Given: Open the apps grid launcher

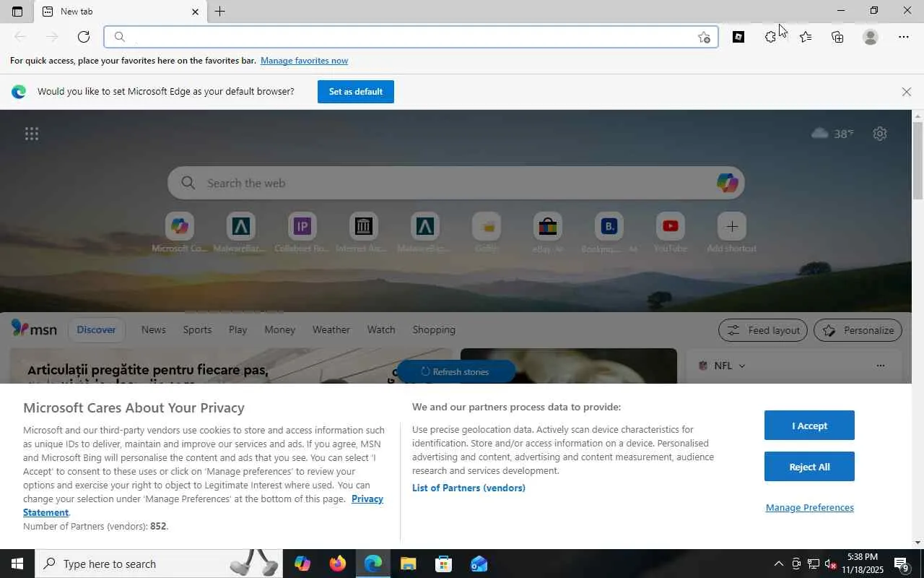Looking at the screenshot, I should pyautogui.click(x=32, y=134).
